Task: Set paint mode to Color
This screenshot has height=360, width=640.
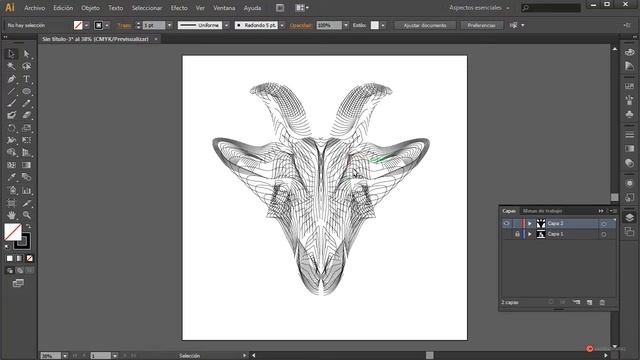Action: pos(9,258)
